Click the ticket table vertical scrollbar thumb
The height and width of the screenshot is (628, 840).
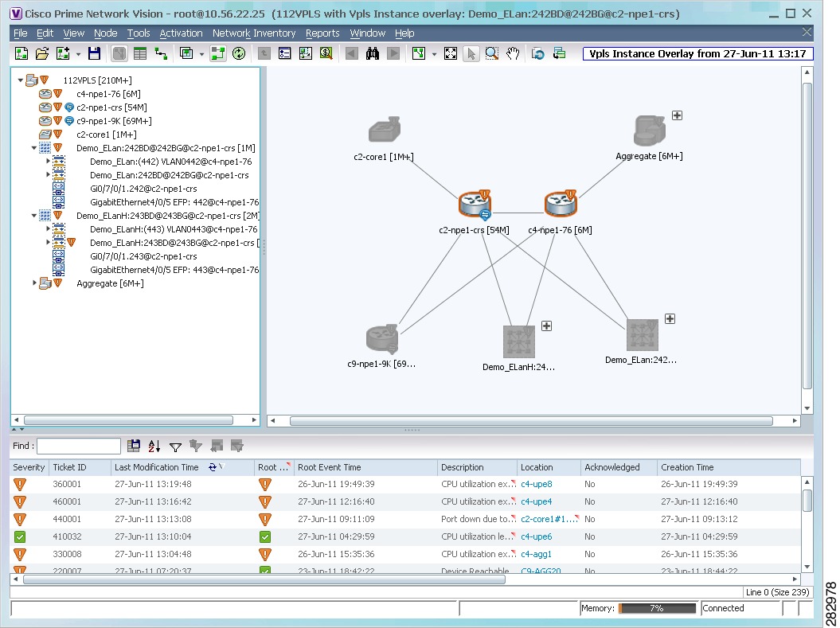tap(807, 501)
